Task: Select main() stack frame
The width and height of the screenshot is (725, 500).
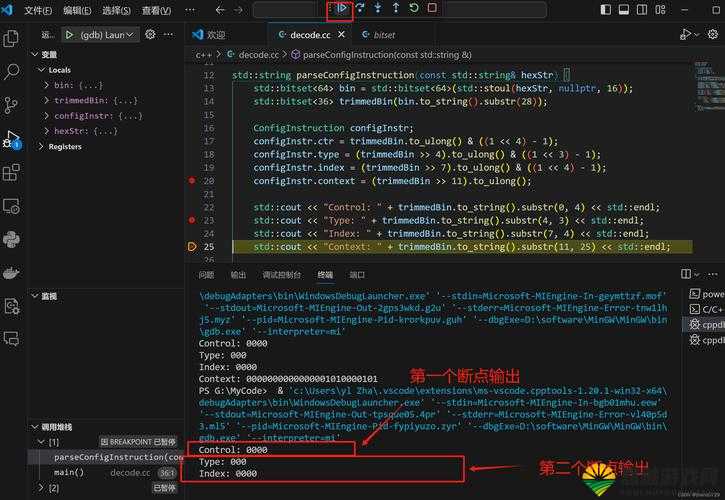Action: (106, 472)
